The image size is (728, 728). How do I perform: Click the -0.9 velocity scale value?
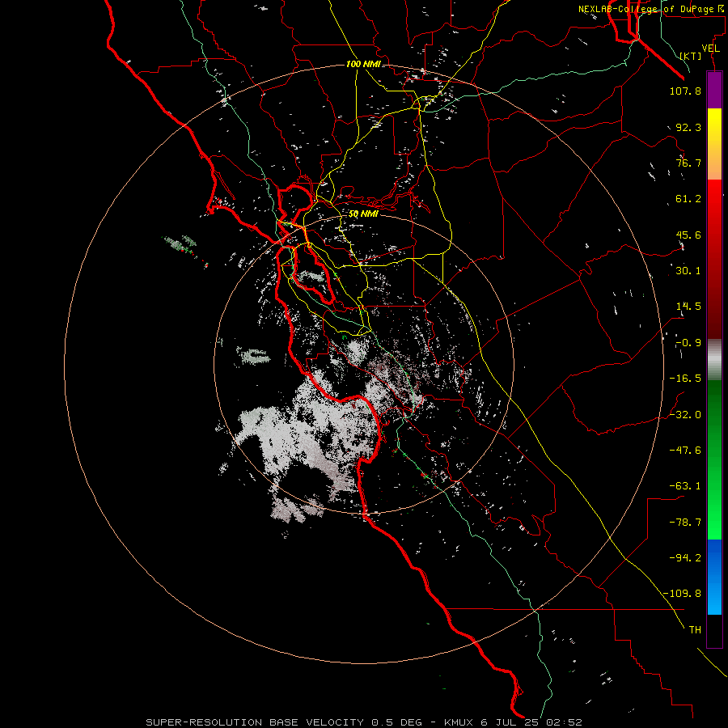(x=688, y=343)
